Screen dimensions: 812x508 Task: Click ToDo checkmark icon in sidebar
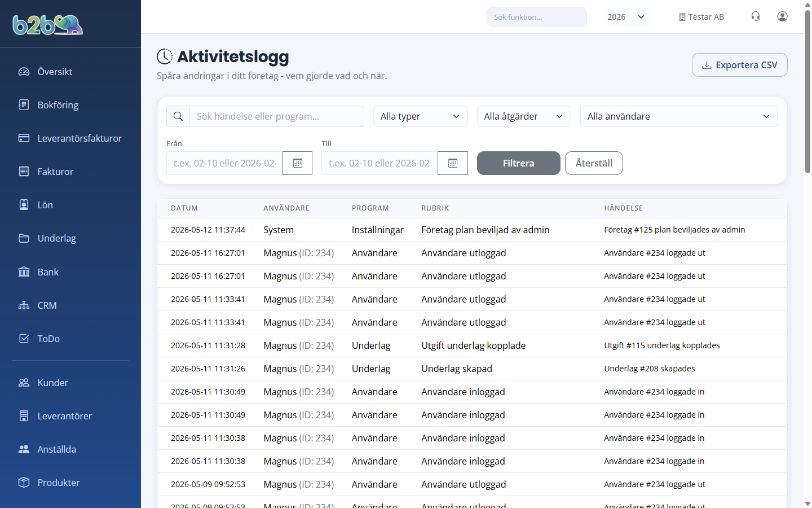coord(24,339)
